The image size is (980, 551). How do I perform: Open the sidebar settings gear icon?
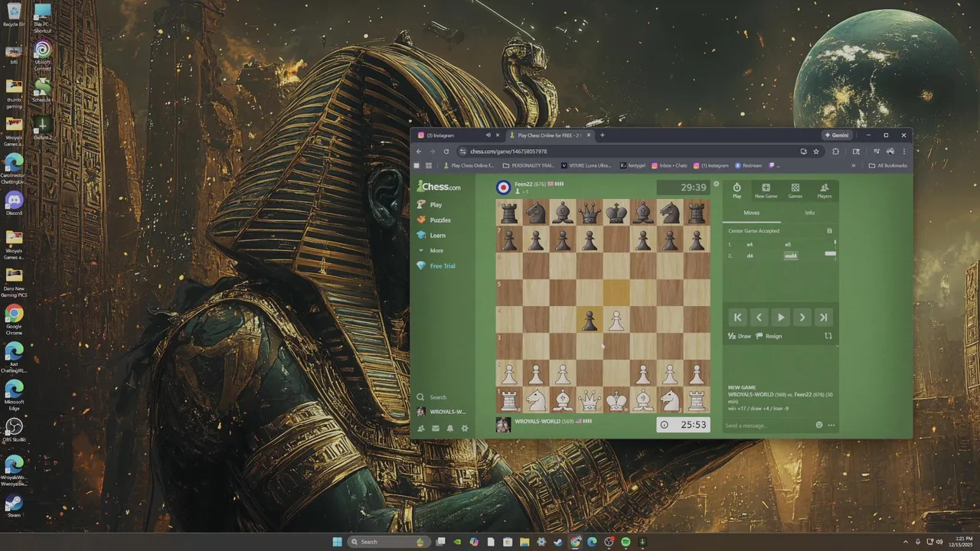pyautogui.click(x=465, y=428)
